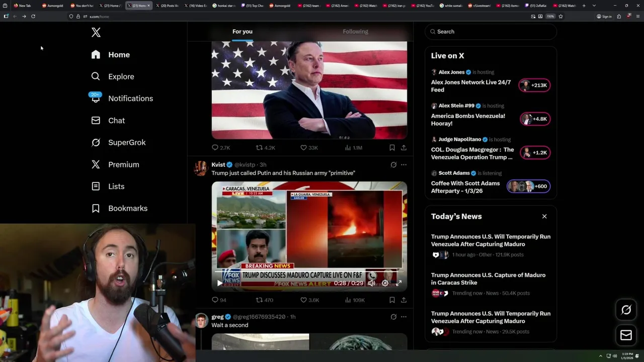This screenshot has width=644, height=362.
Task: Open more options on greg's post
Action: pos(404,317)
